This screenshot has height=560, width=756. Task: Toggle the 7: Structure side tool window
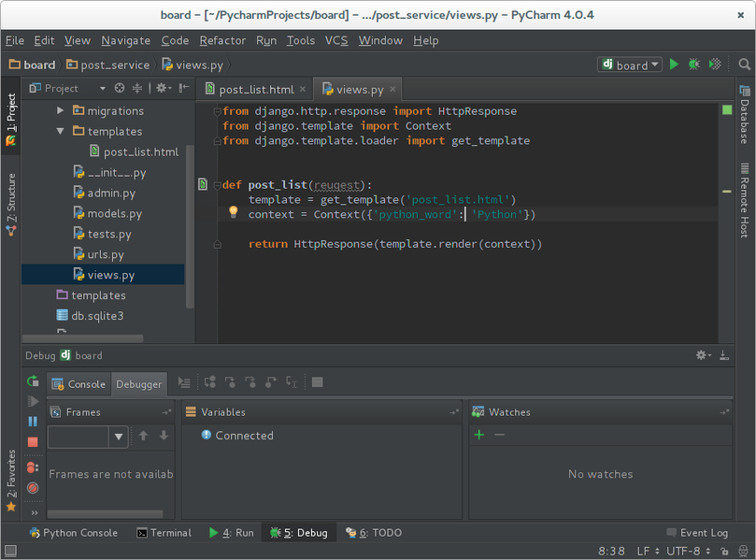[x=10, y=205]
